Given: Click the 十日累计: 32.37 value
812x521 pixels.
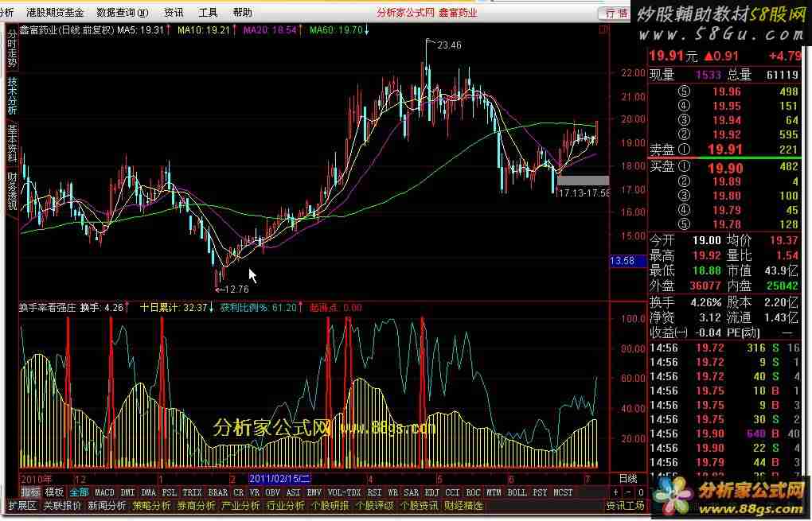Looking at the screenshot, I should [x=174, y=308].
